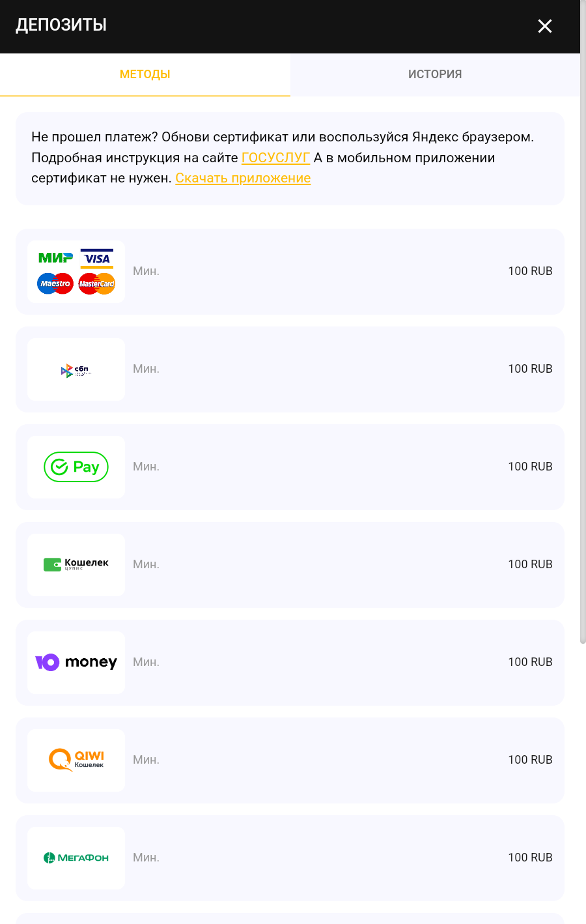Click the 100 RUB amount in МегаФон row

pos(530,858)
